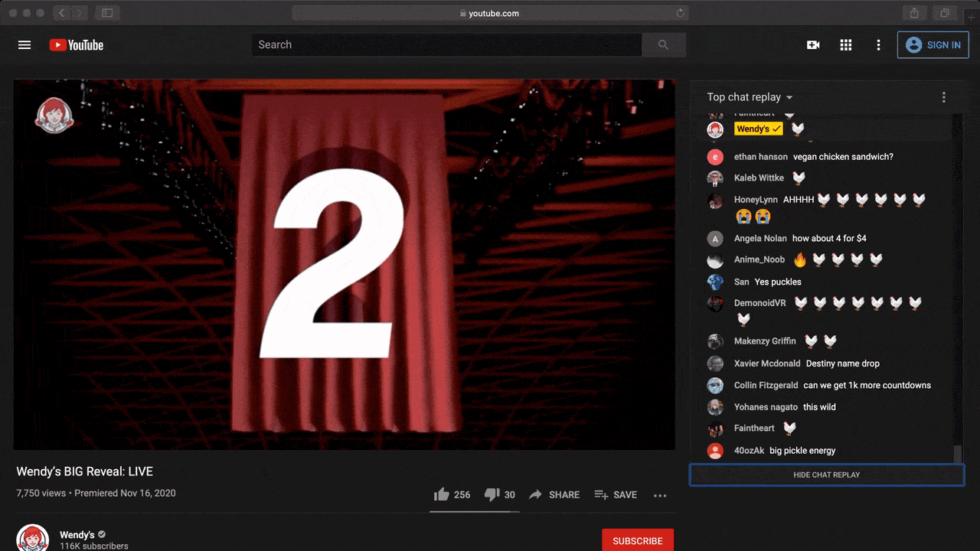
Task: Open chat panel three-dot options
Action: (943, 97)
